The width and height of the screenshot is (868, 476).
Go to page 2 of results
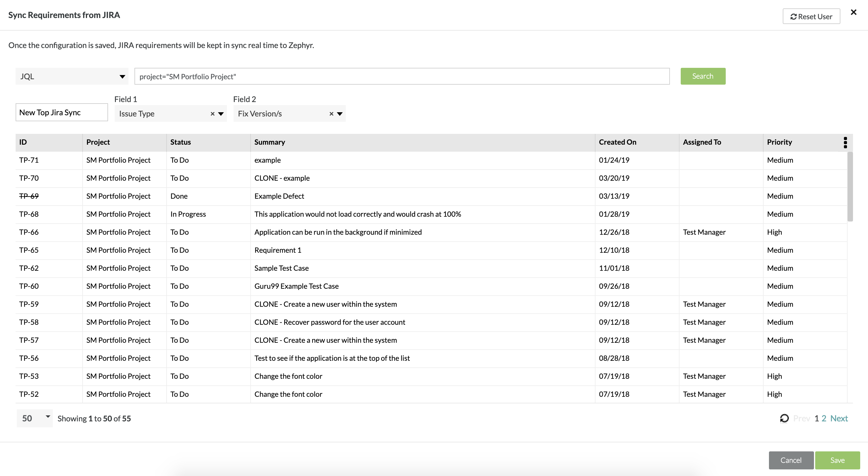824,418
